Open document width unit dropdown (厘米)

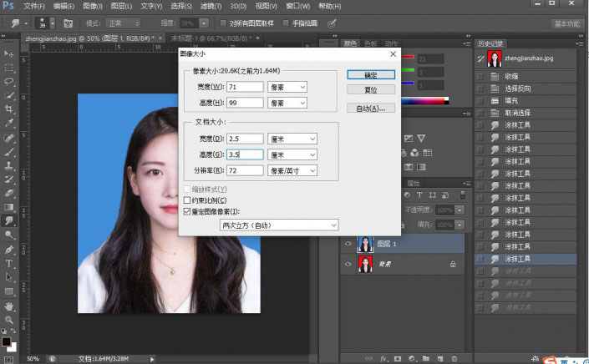(x=292, y=139)
